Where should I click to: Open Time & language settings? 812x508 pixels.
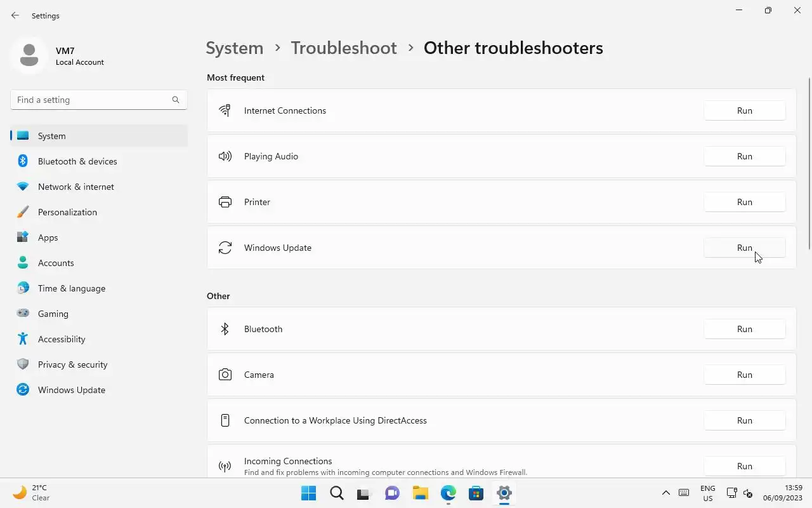coord(99,288)
